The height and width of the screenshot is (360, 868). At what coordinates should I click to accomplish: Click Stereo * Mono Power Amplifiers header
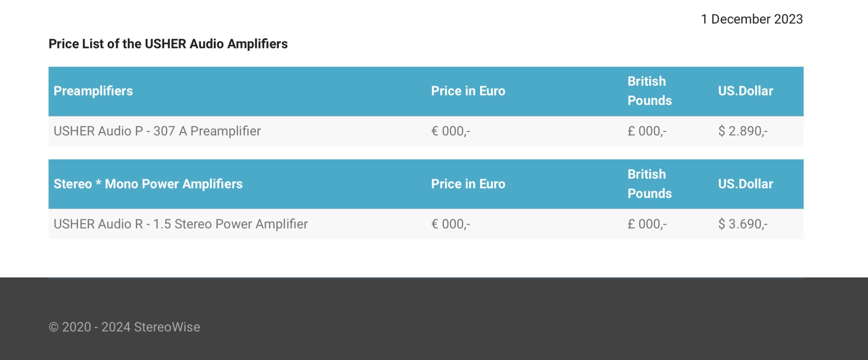click(148, 184)
